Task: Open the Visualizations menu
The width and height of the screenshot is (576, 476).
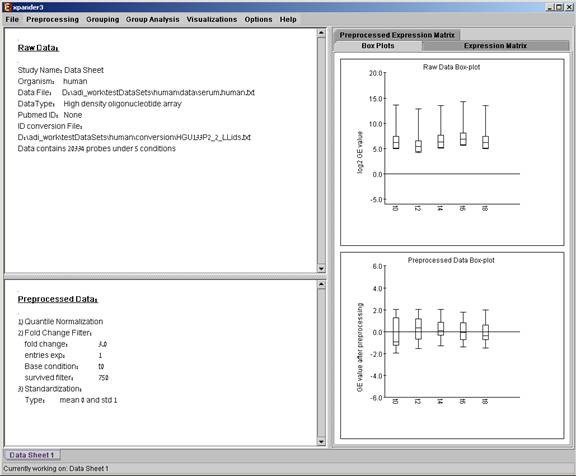Action: pyautogui.click(x=212, y=19)
